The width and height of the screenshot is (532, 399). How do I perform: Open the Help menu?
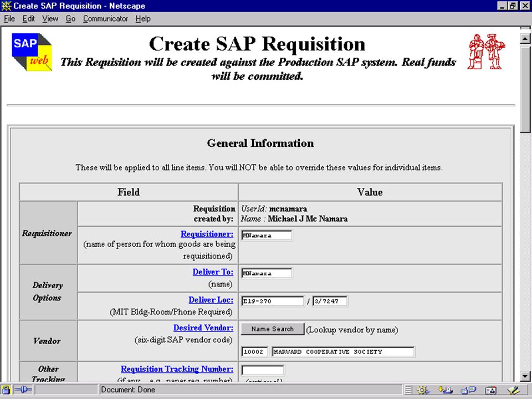(143, 19)
